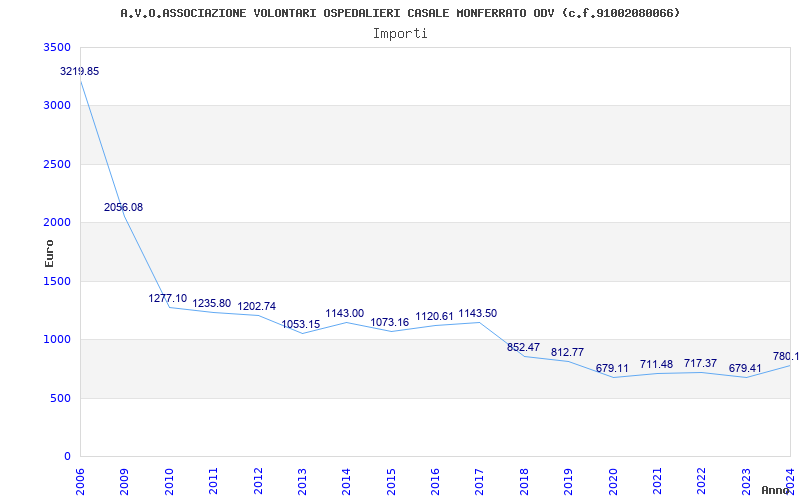This screenshot has height=500, width=800.
Task: Select the 2018 year label
Action: tap(524, 481)
